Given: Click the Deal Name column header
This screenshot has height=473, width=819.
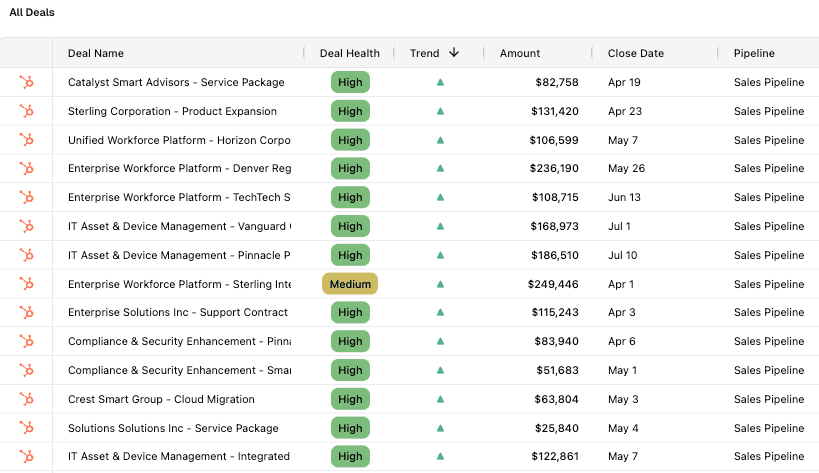Looking at the screenshot, I should (96, 53).
